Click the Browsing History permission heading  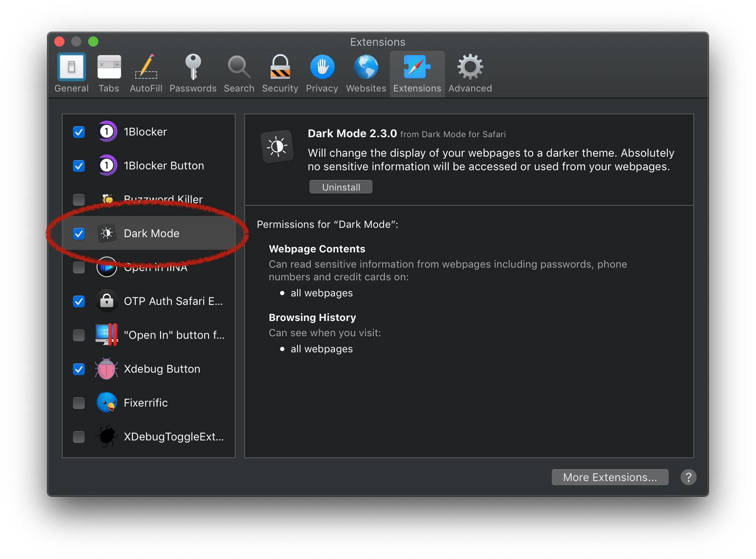coord(312,318)
